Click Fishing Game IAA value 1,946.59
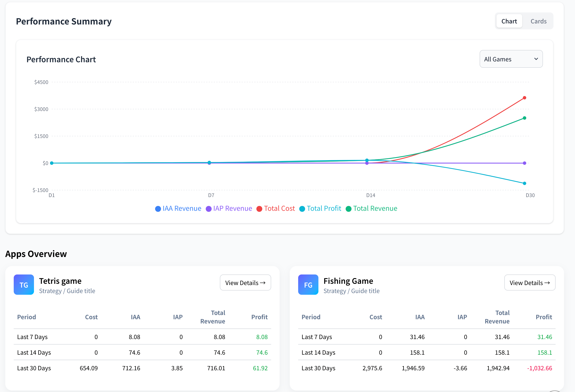The image size is (575, 392). click(x=413, y=368)
